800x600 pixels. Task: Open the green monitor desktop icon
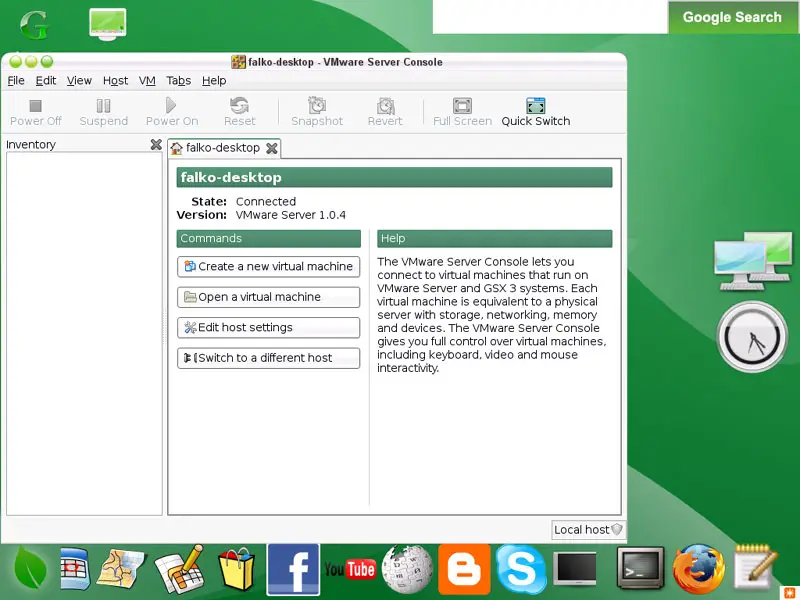coord(107,24)
